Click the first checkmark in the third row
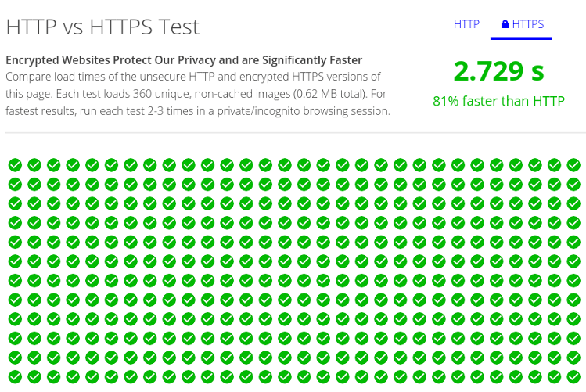The width and height of the screenshot is (586, 392). (x=15, y=203)
